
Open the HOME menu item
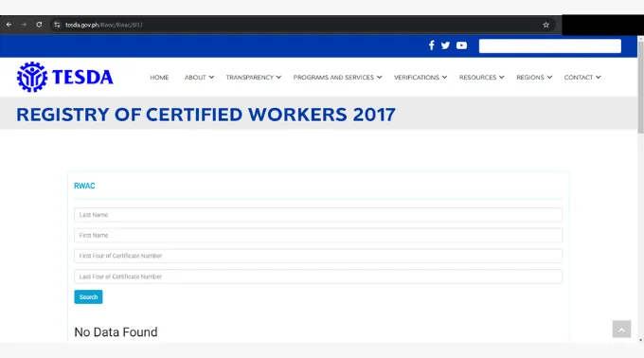pos(159,77)
